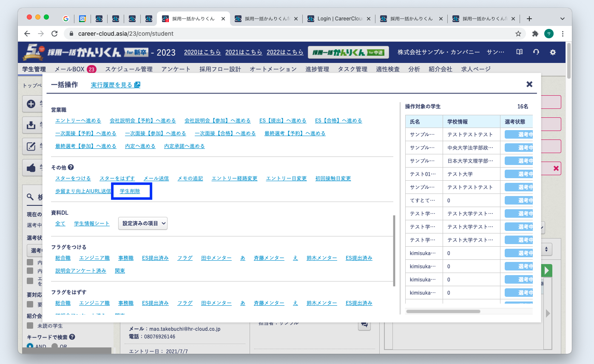Click the help icon next to その他
The image size is (594, 364).
click(x=71, y=168)
